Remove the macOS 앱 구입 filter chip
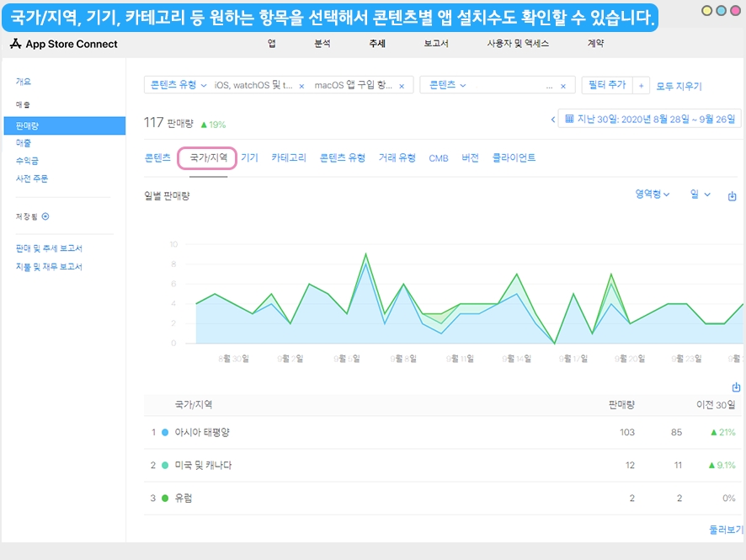This screenshot has height=560, width=746. pos(401,86)
